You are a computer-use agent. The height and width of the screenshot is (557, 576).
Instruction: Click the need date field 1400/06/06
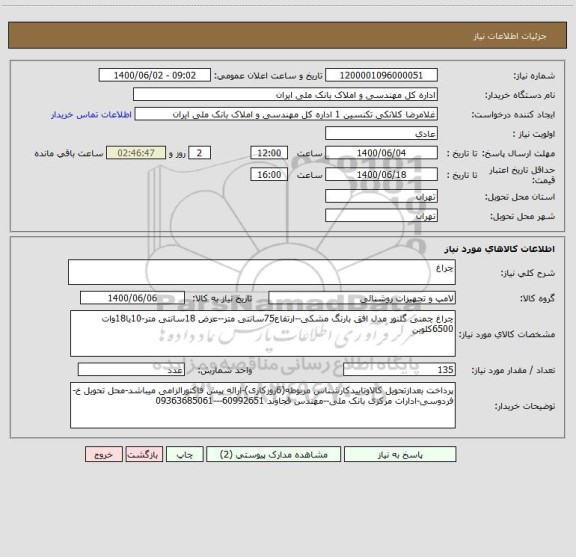point(132,298)
